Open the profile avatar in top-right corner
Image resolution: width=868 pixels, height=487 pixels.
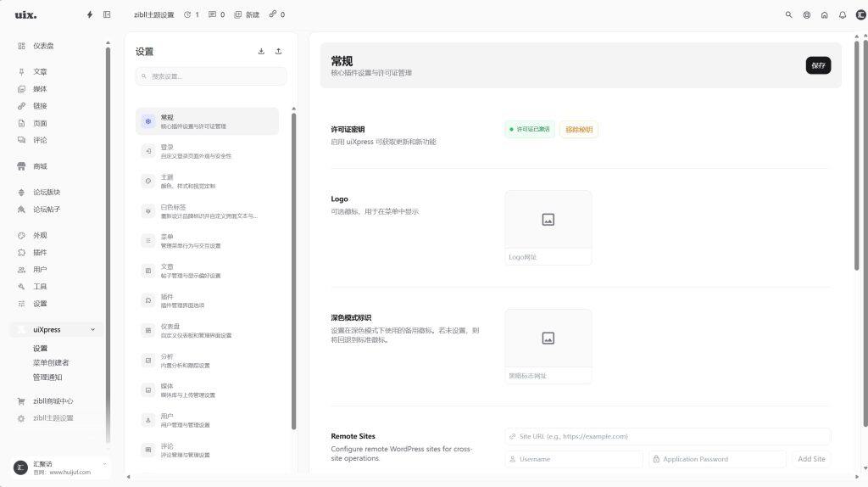coord(861,15)
